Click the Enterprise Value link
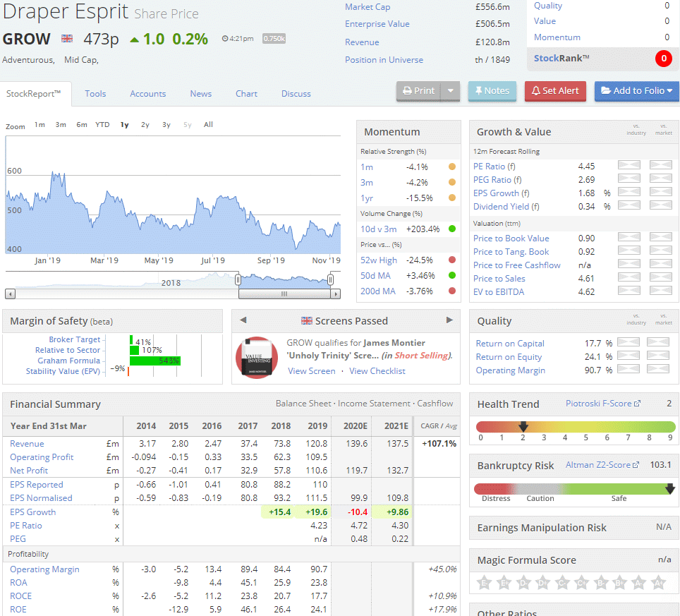 [377, 24]
